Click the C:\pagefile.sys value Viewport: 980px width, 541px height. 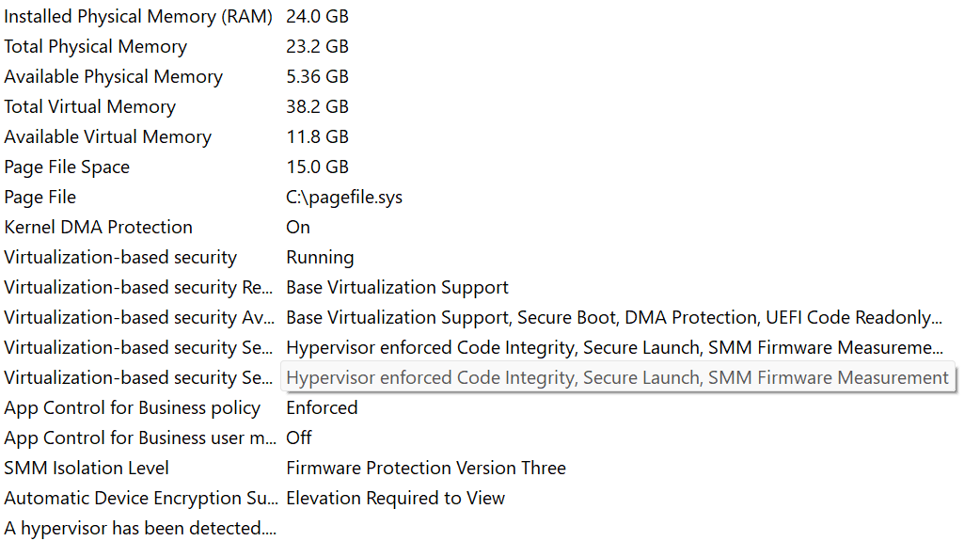(343, 197)
